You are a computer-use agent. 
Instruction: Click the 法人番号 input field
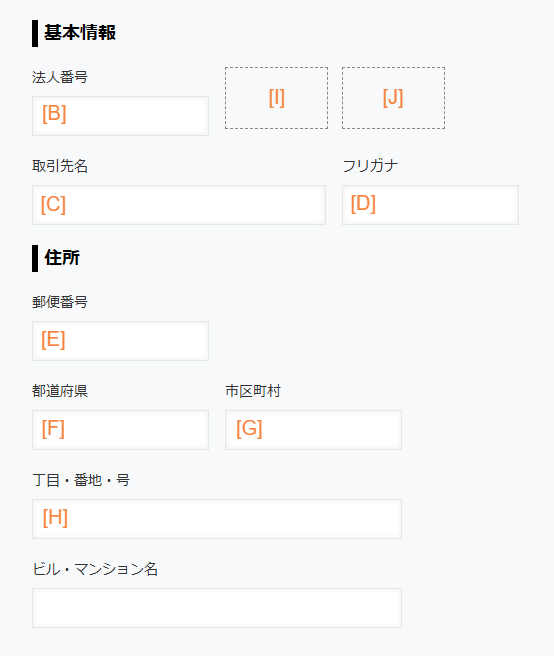(121, 116)
